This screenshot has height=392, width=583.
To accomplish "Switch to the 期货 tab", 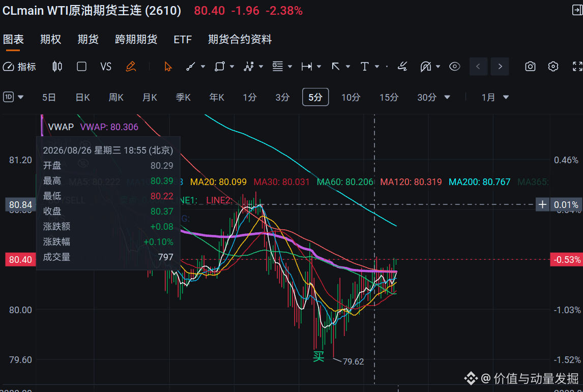I will click(x=88, y=39).
